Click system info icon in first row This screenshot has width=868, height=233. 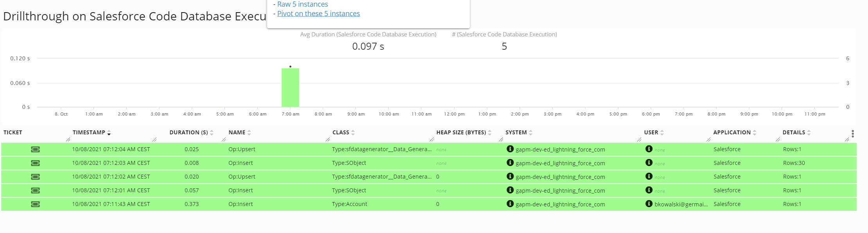(x=510, y=149)
